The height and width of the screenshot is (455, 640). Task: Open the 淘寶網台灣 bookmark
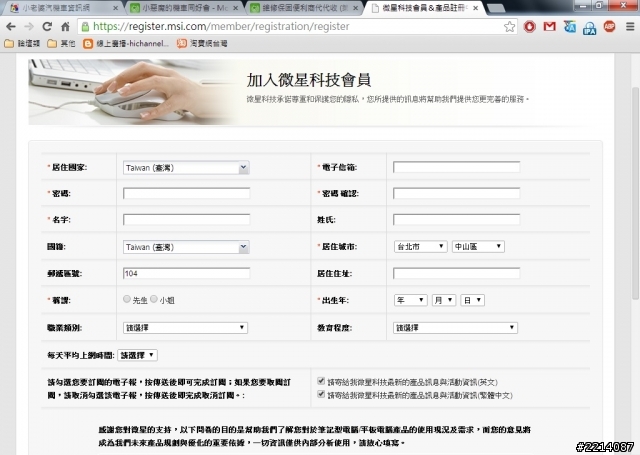[x=202, y=43]
